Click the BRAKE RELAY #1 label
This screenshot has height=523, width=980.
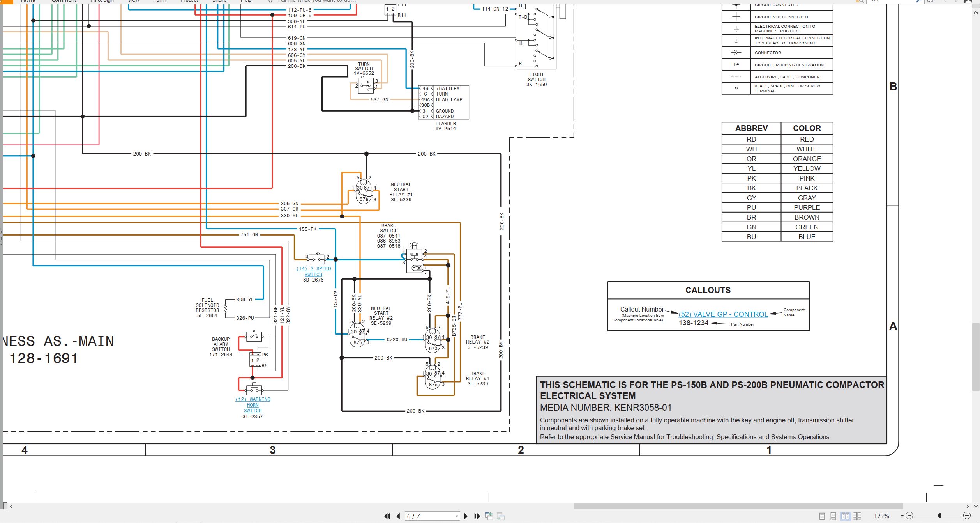[477, 378]
